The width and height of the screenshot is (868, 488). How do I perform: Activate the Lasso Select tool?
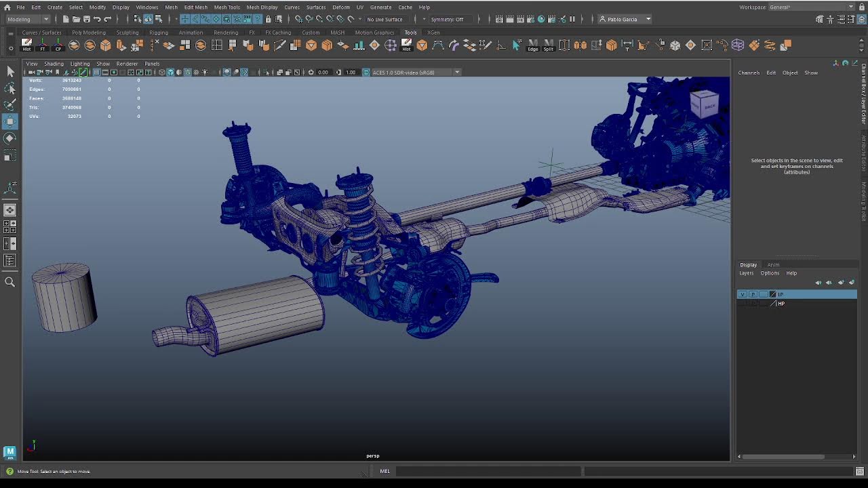click(x=10, y=88)
